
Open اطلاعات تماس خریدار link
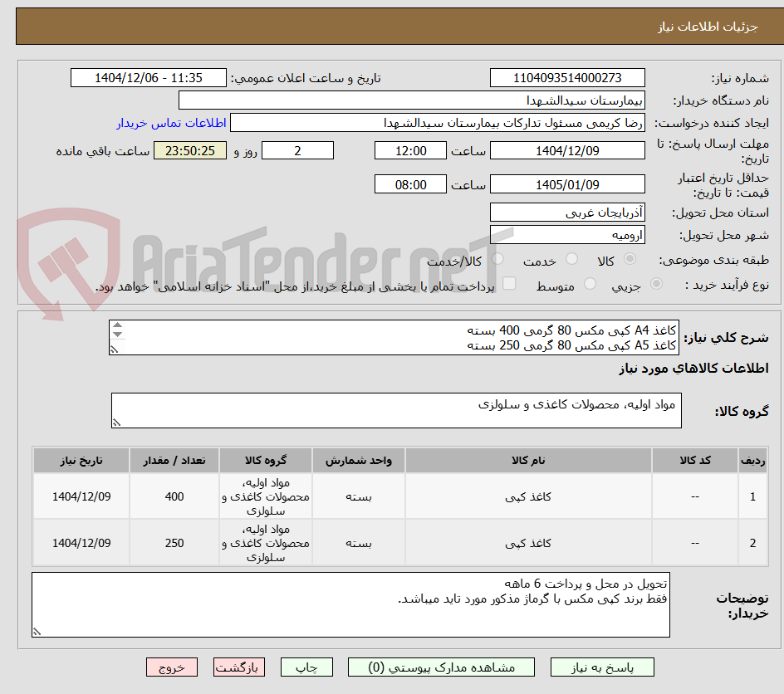(x=171, y=123)
